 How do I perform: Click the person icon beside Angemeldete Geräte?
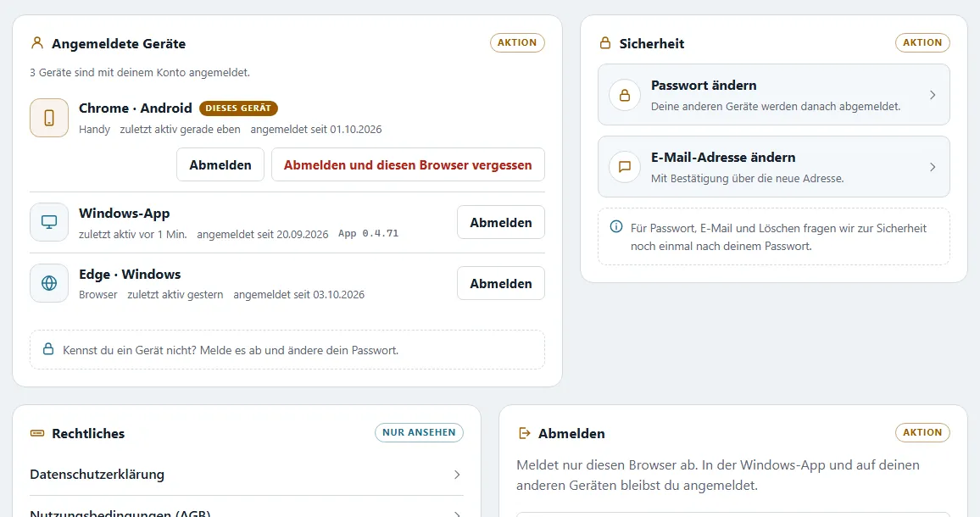tap(37, 43)
